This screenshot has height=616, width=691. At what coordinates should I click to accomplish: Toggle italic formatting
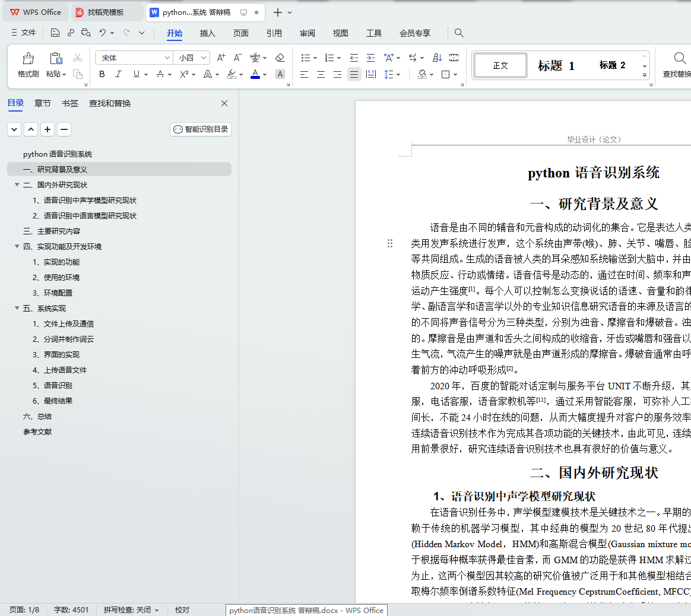tap(118, 74)
